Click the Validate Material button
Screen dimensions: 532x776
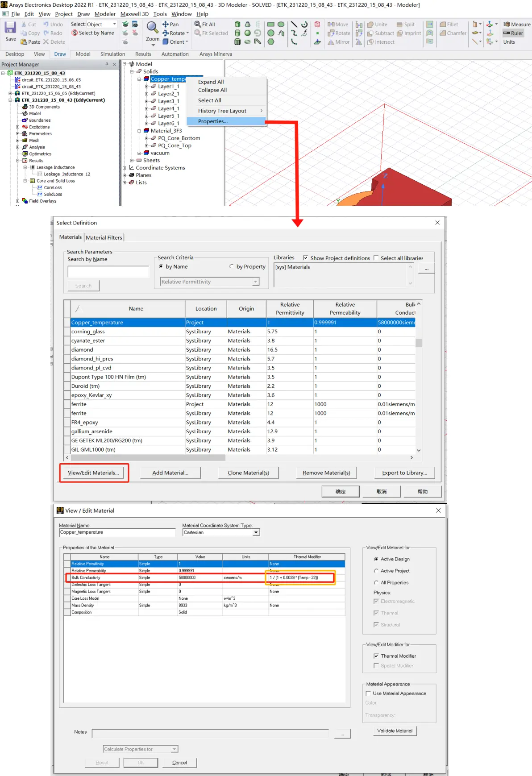tap(395, 730)
